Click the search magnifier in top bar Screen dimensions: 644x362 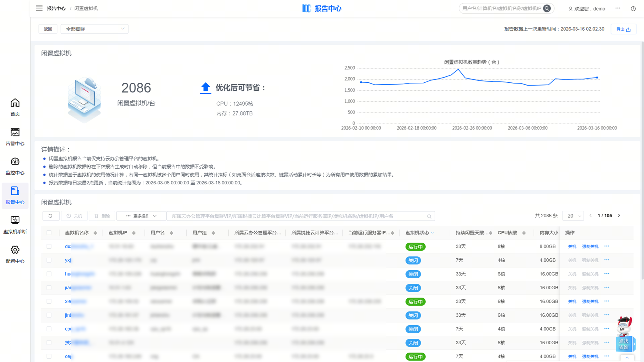click(x=547, y=9)
